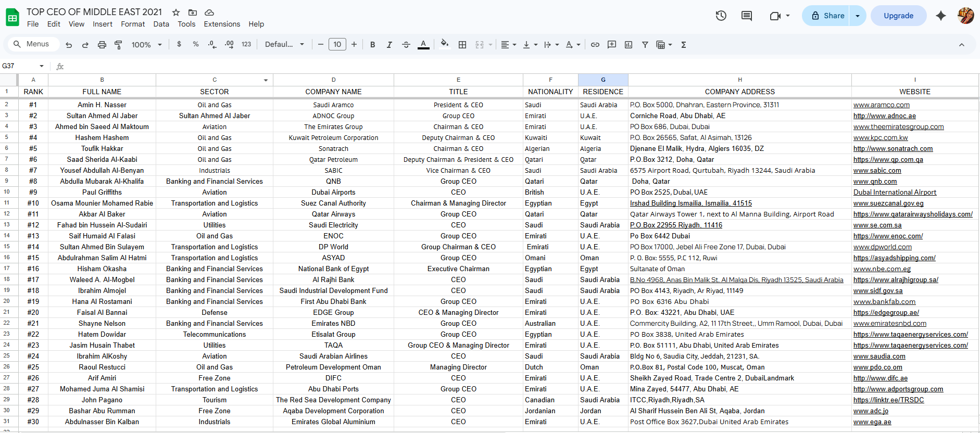
Task: Click the move to folder icon
Action: [x=193, y=12]
